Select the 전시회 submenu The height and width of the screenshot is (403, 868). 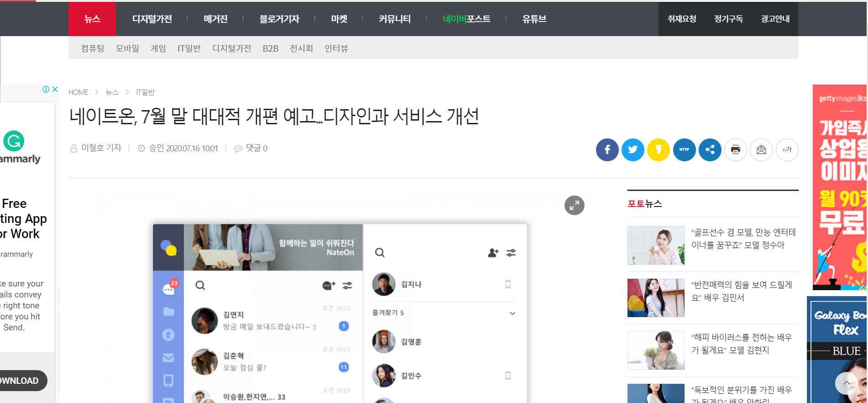click(x=301, y=48)
